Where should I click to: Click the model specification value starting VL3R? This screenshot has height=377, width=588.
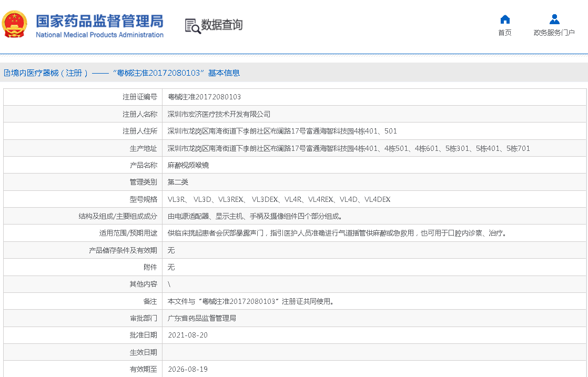pos(279,199)
